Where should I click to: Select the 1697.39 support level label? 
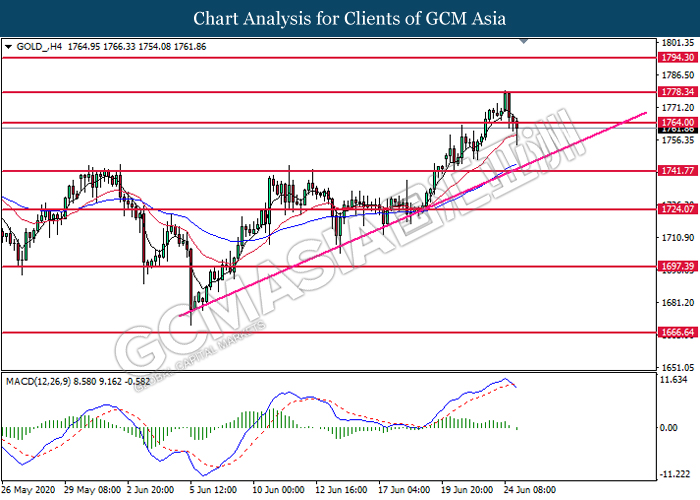[678, 267]
